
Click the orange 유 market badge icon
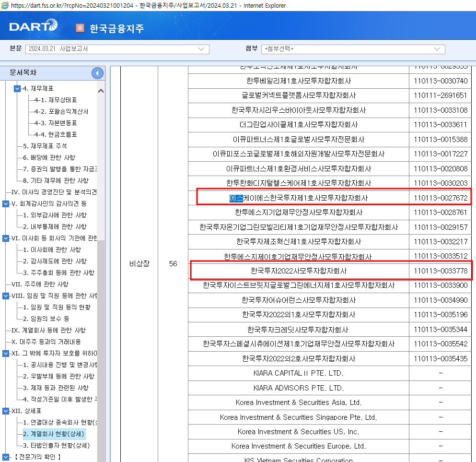tap(80, 28)
